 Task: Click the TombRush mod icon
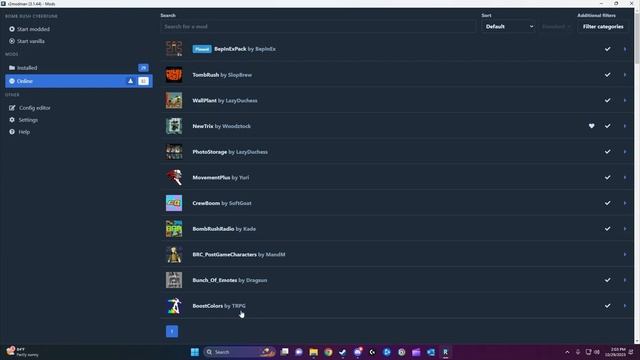pos(174,75)
